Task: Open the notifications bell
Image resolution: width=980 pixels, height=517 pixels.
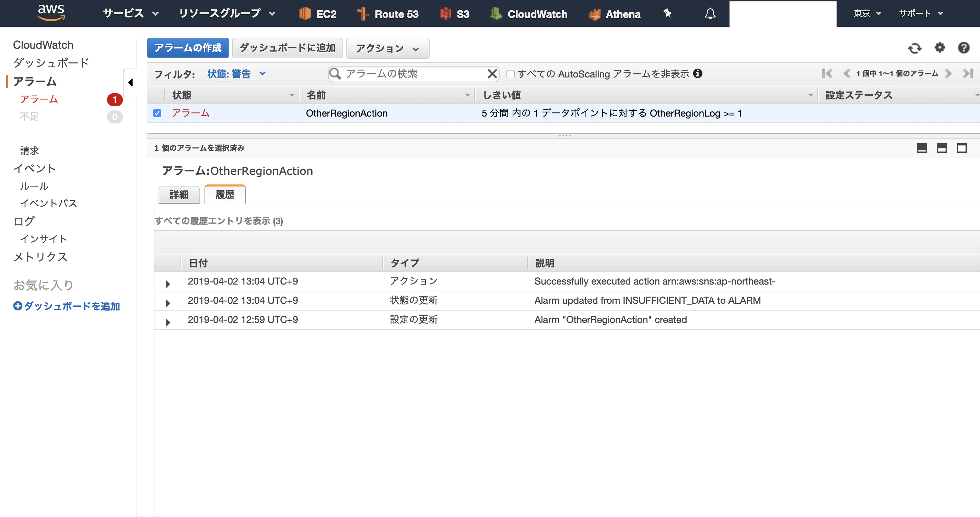Action: point(710,13)
